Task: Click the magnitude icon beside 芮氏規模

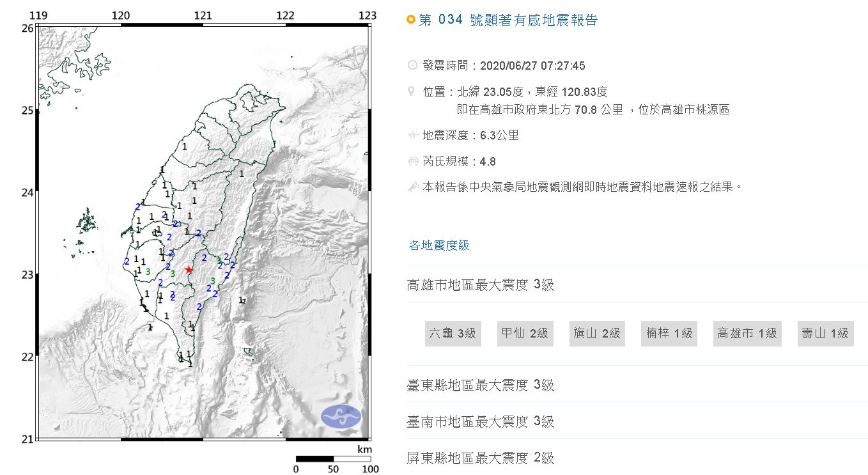Action: tap(412, 161)
